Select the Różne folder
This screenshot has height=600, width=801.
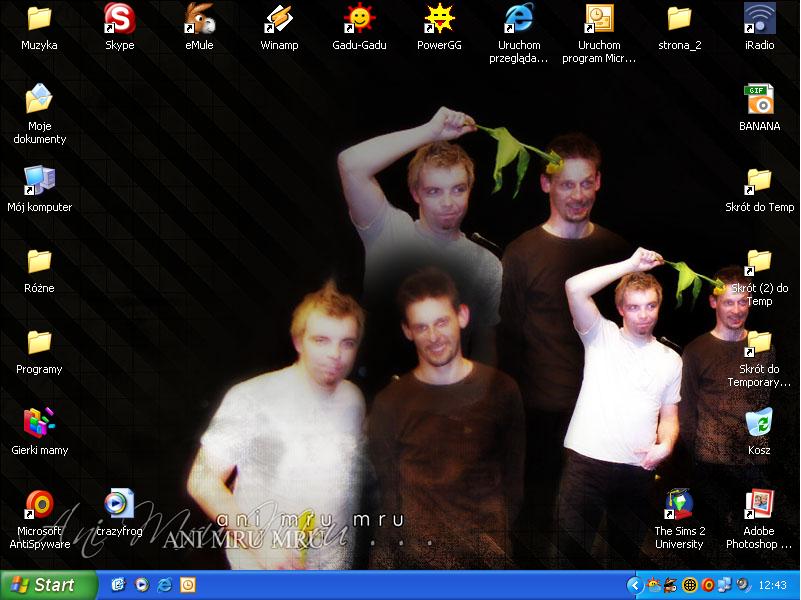39,270
